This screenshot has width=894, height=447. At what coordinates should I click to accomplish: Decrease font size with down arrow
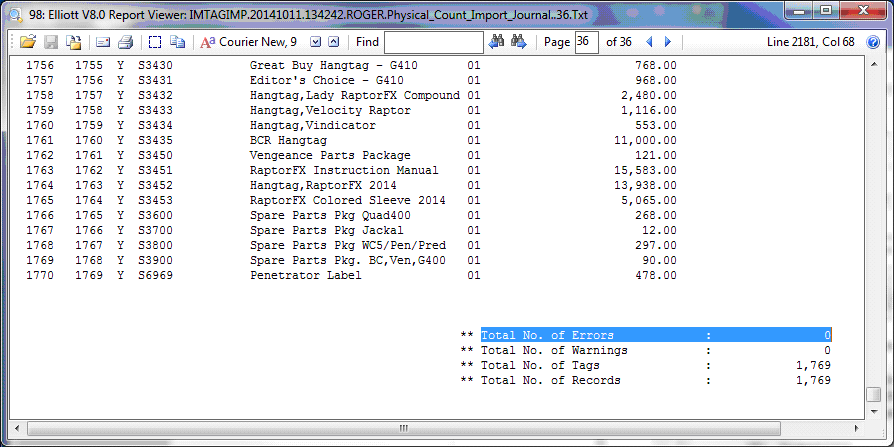coord(315,42)
